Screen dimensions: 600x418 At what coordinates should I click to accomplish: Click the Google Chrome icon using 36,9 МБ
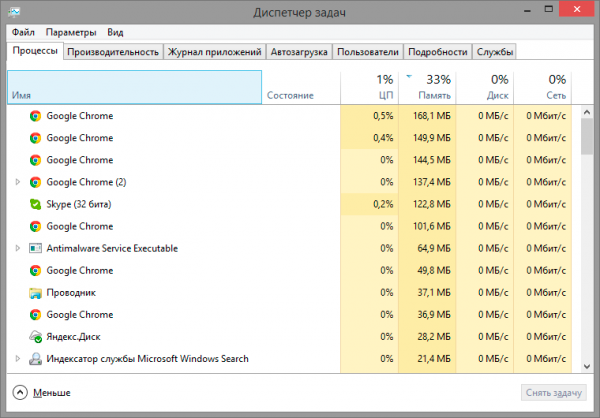coord(35,315)
